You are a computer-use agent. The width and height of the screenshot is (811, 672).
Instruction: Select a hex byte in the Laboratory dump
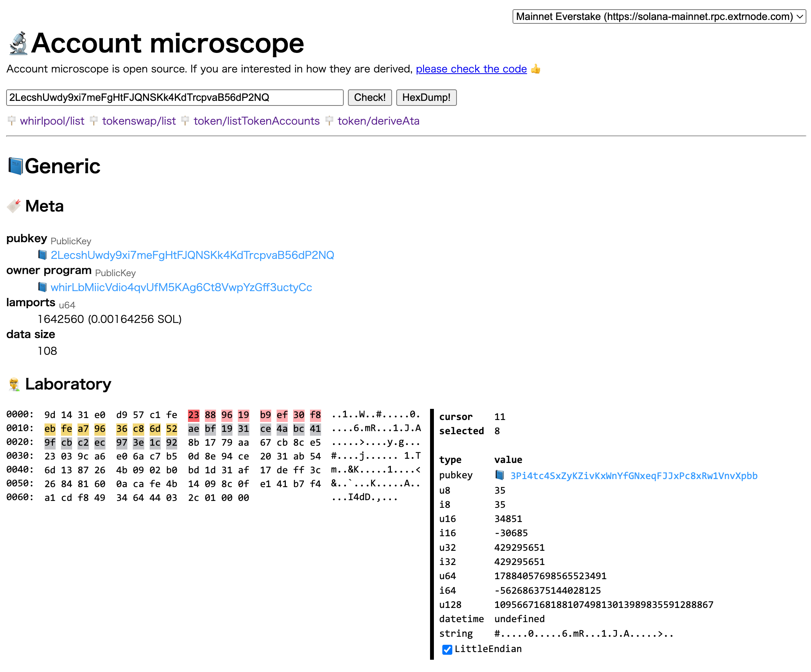pos(193,415)
